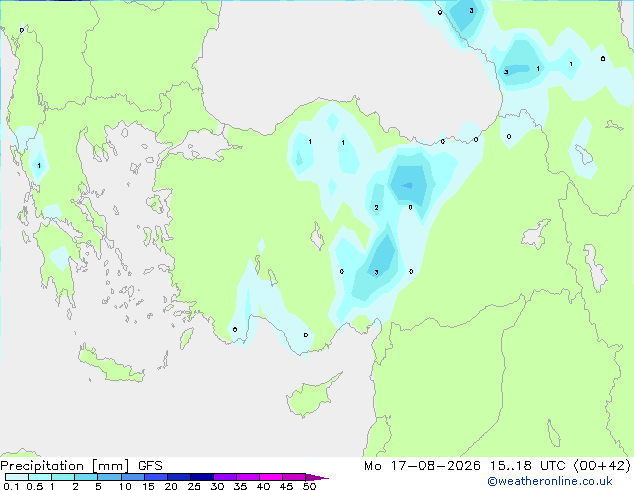This screenshot has width=634, height=490.
Task: Click the legend label 50
Action: point(309,486)
